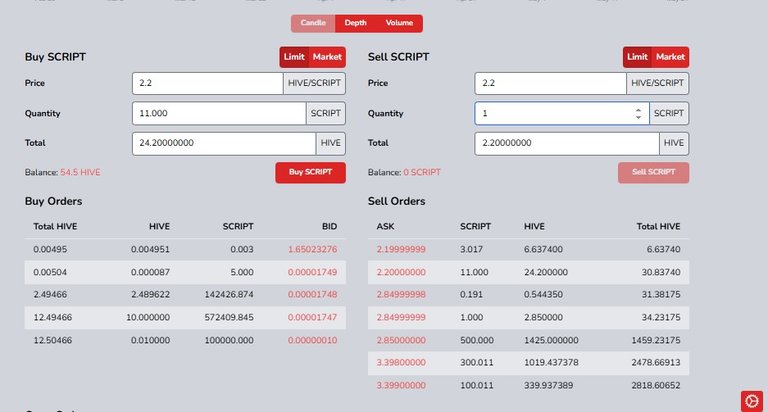Click the BID column header
The width and height of the screenshot is (768, 412).
coord(329,226)
